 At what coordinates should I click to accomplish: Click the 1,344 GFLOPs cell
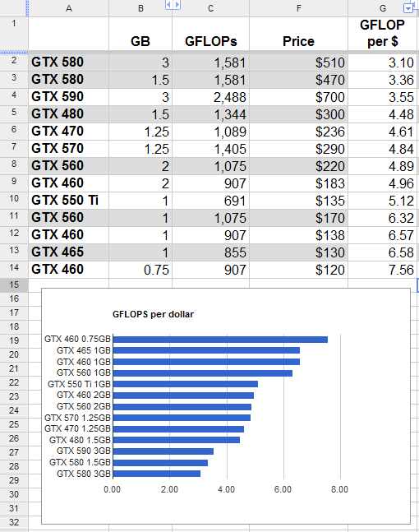pyautogui.click(x=210, y=114)
